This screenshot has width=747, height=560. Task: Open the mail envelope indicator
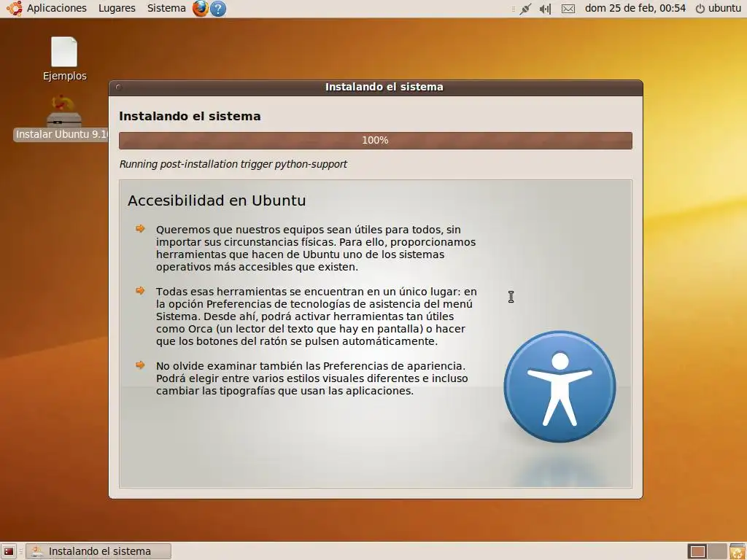(x=568, y=9)
